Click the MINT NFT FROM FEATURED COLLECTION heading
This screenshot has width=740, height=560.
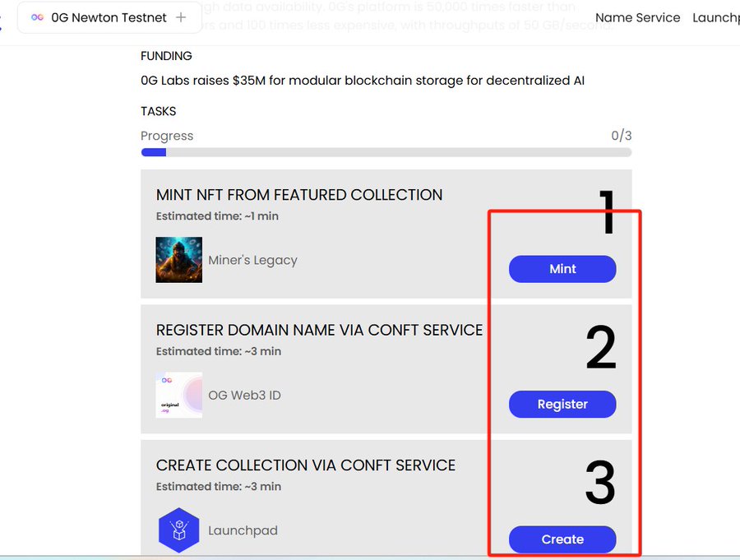click(299, 195)
